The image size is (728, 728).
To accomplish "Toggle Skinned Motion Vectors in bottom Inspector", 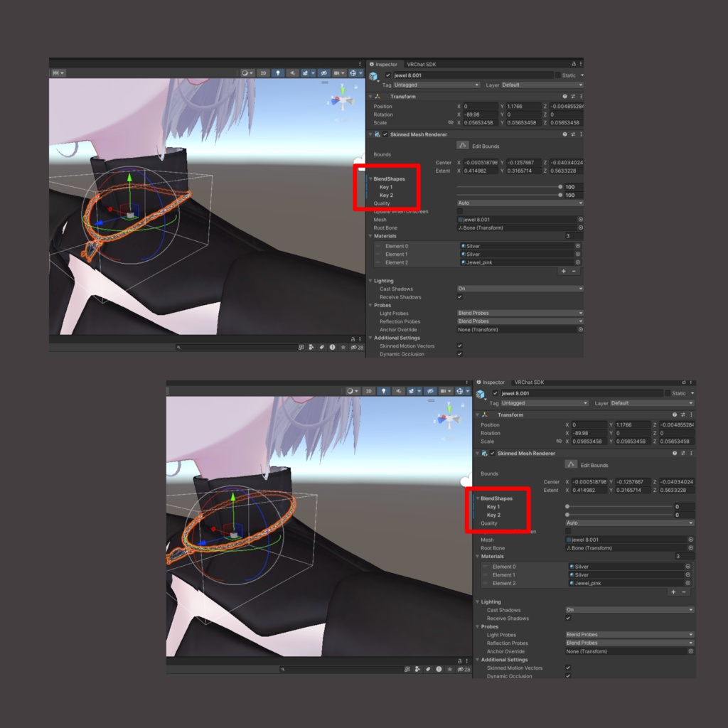I will [x=568, y=668].
